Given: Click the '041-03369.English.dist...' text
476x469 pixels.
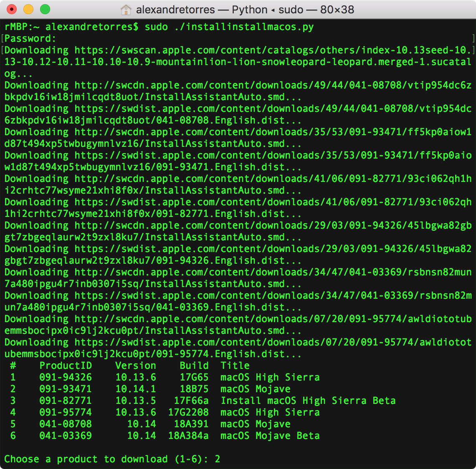Looking at the screenshot, I should [x=228, y=307].
